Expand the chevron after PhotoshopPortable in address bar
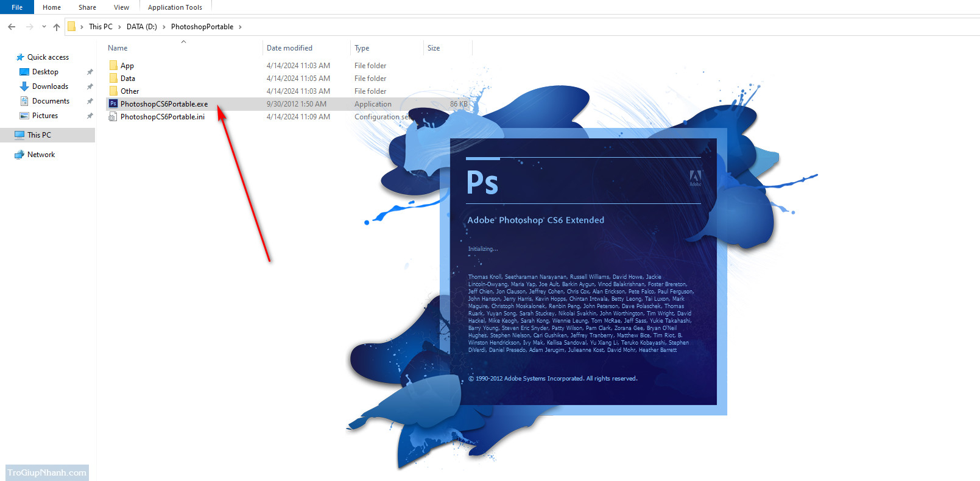This screenshot has width=980, height=481. tap(240, 27)
